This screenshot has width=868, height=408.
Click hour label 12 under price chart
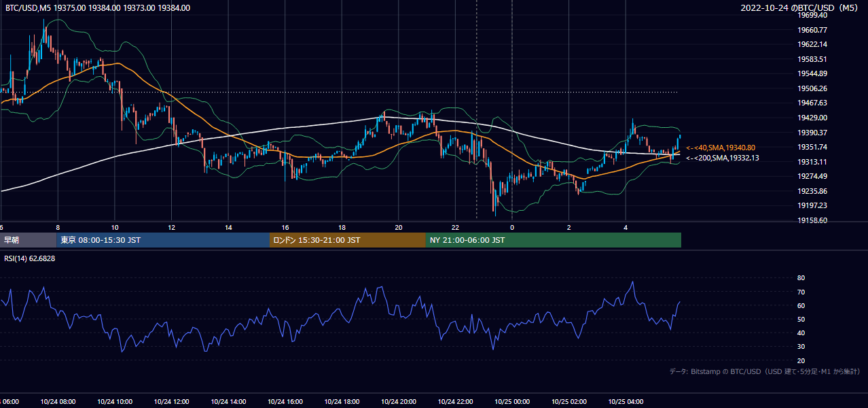click(172, 228)
